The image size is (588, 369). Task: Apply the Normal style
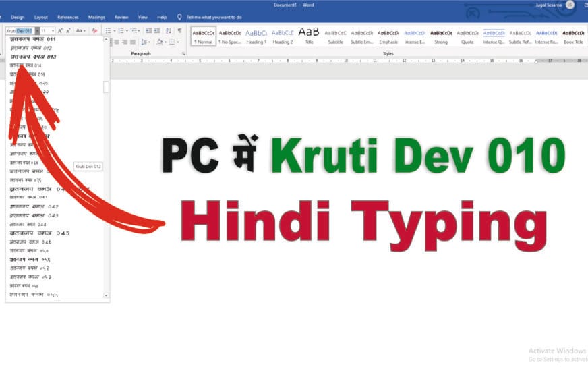point(204,36)
